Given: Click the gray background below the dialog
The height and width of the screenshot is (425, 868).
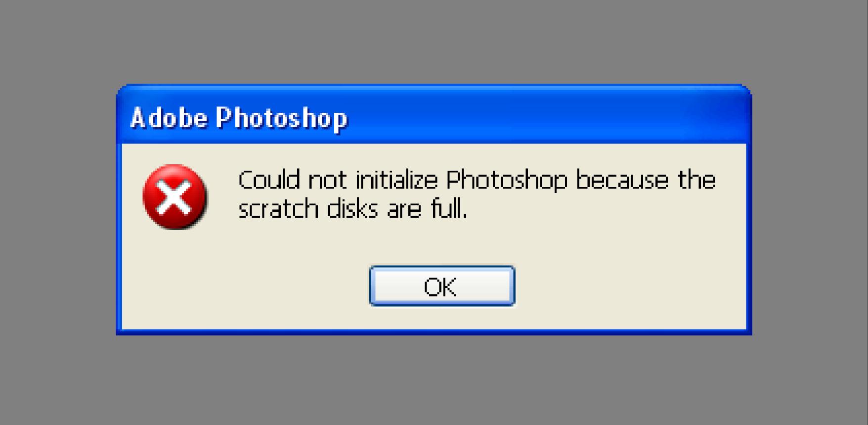Looking at the screenshot, I should [x=434, y=380].
